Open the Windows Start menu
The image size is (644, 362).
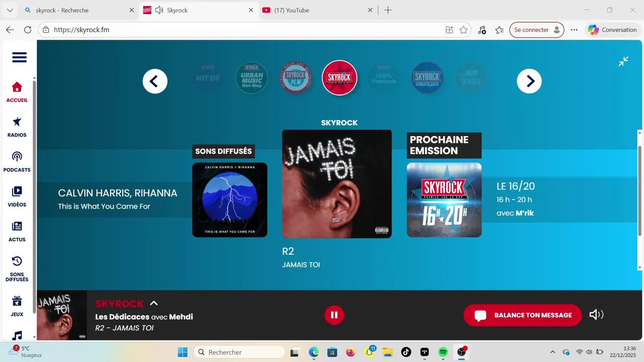[x=183, y=352]
